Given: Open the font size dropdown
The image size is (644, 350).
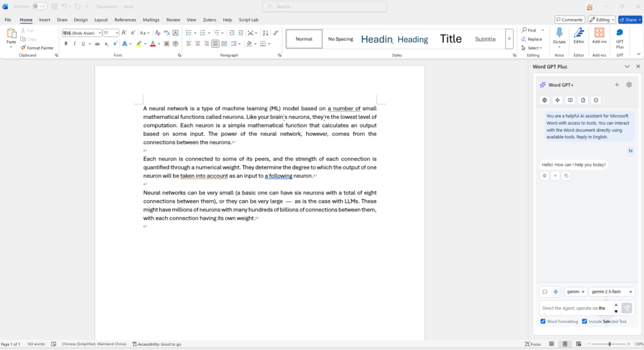Looking at the screenshot, I should coord(117,33).
